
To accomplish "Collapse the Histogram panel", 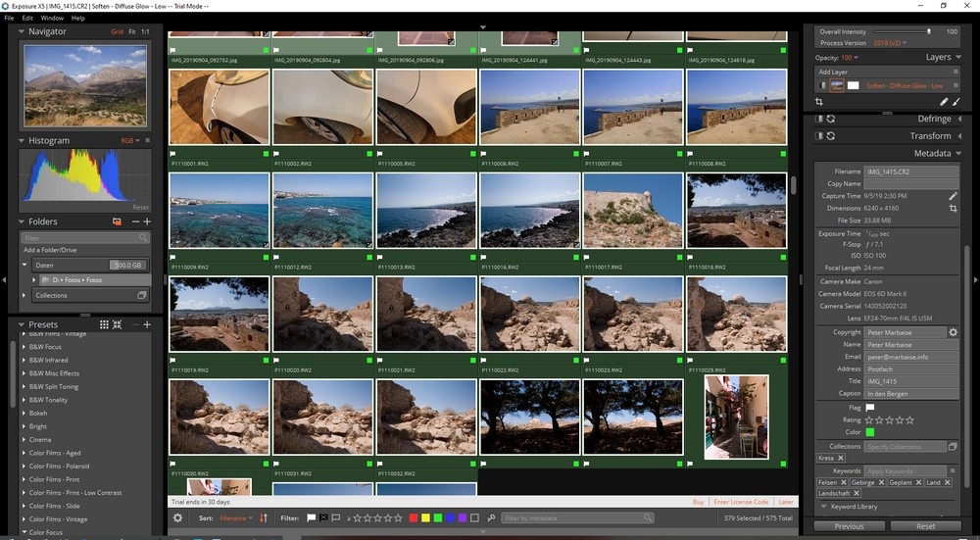I will pos(22,140).
